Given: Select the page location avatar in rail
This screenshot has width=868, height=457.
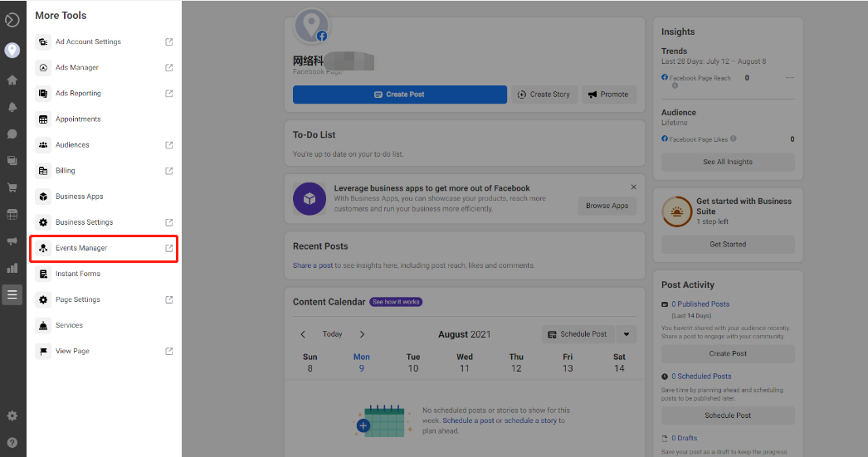Looking at the screenshot, I should tap(12, 51).
